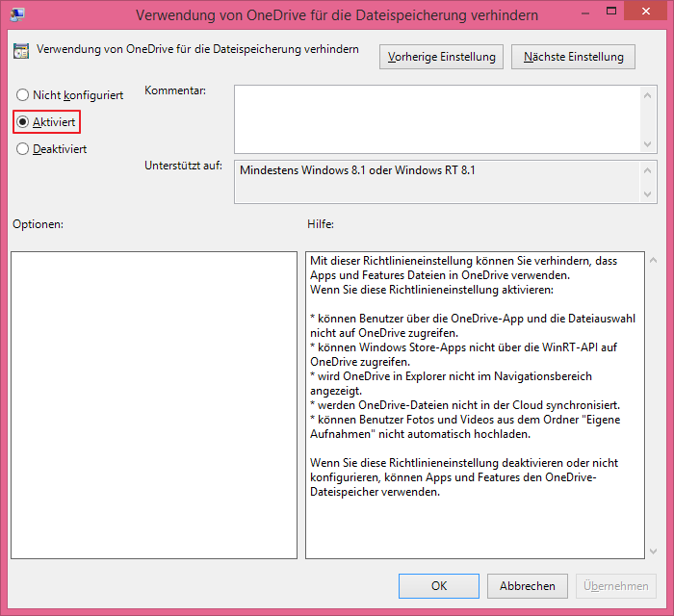
Task: Click the Übernehmen button
Action: [x=616, y=586]
